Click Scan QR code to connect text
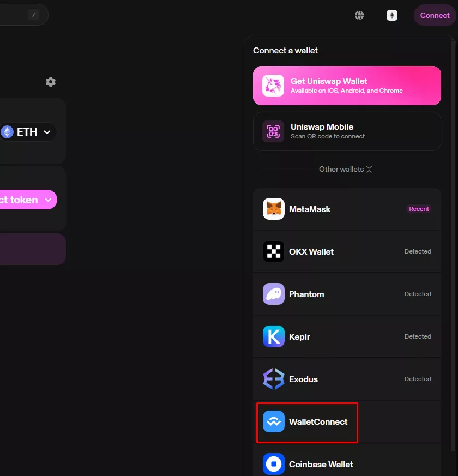 point(328,137)
